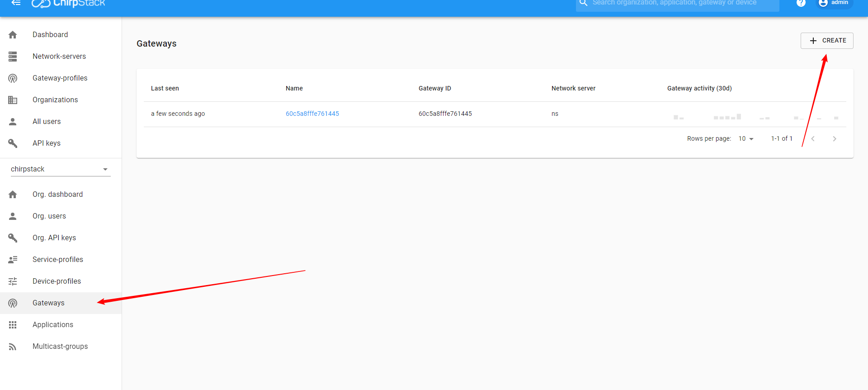Click the 'ns' network server cell
Viewport: 868px width, 390px height.
pyautogui.click(x=555, y=114)
